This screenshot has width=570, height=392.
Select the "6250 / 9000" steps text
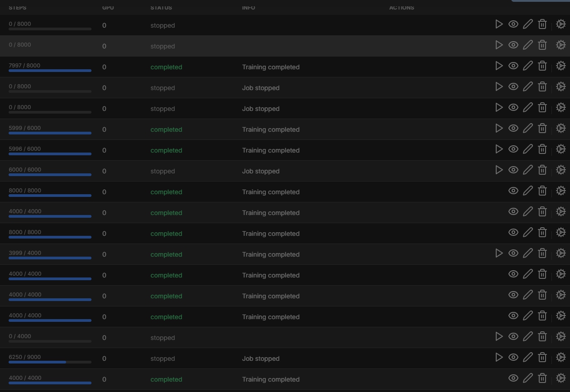tap(24, 357)
